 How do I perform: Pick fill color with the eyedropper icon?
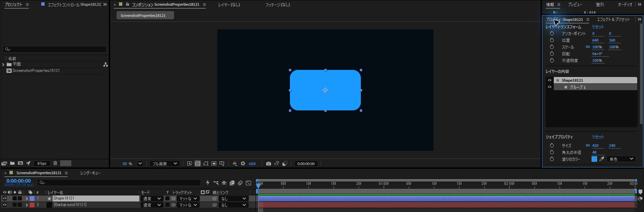(602, 159)
